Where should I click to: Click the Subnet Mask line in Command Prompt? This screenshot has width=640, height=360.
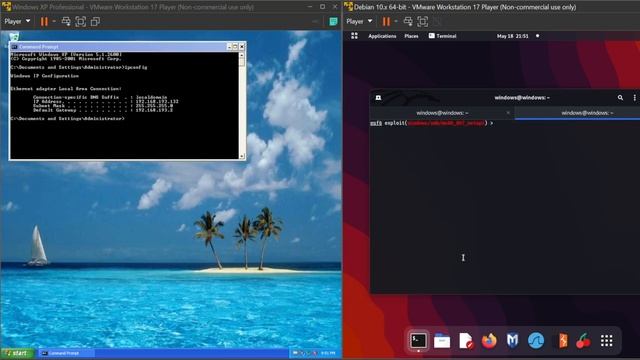pyautogui.click(x=103, y=106)
